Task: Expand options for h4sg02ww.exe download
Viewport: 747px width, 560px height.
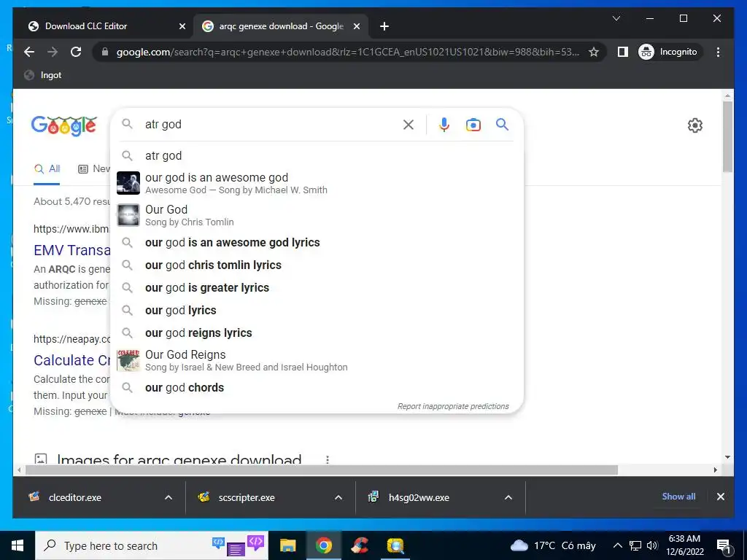Action: [x=508, y=497]
